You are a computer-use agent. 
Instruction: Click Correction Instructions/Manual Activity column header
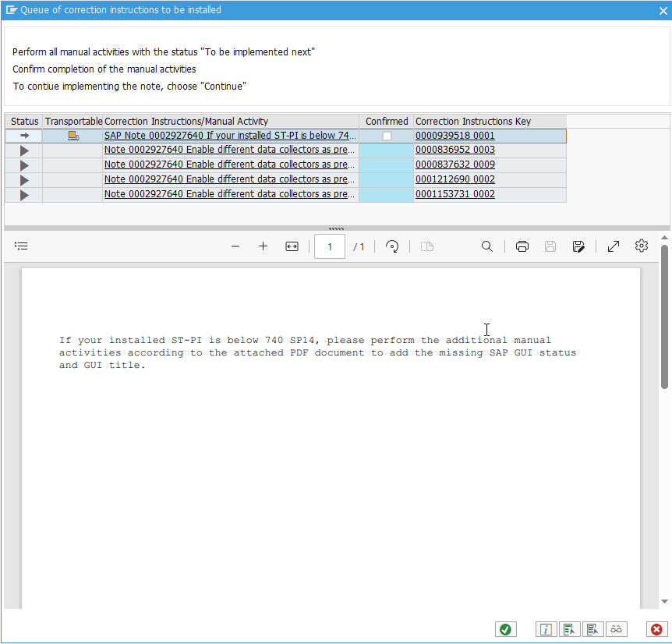231,122
